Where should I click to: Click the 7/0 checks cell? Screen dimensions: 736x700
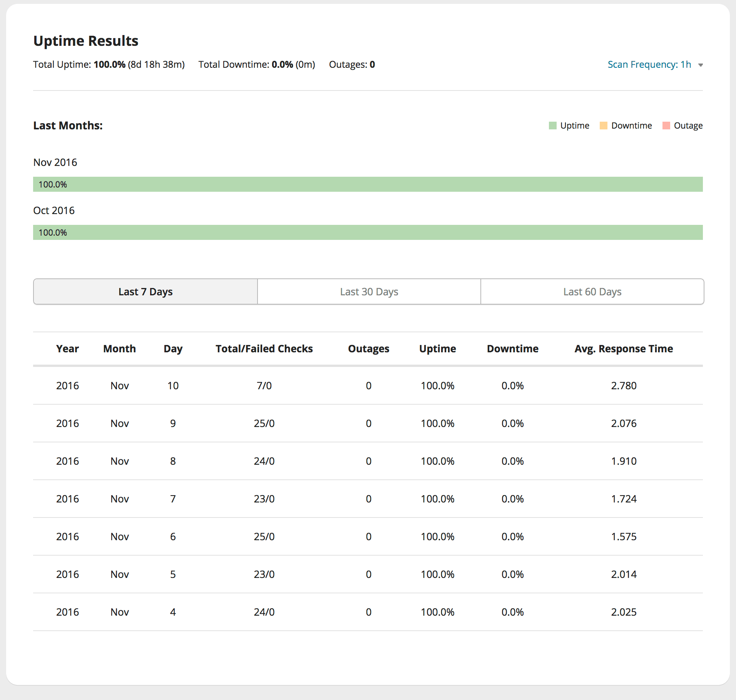tap(264, 385)
